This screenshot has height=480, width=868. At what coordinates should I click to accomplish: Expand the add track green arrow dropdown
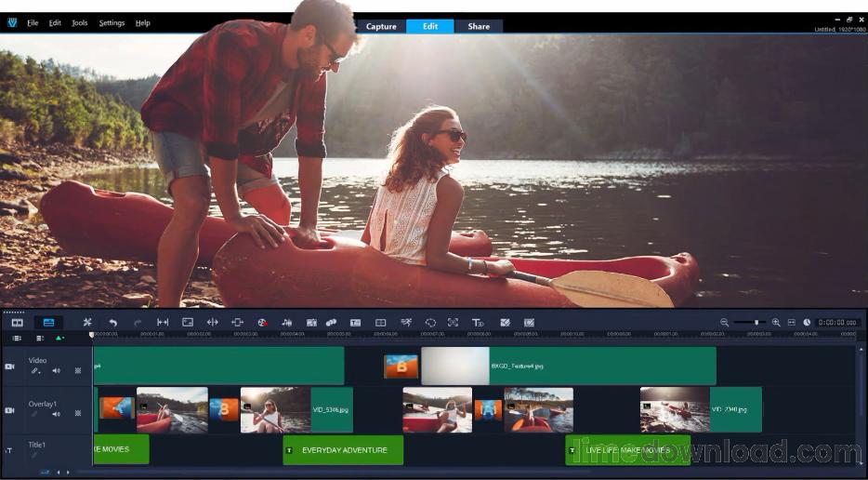(x=59, y=338)
